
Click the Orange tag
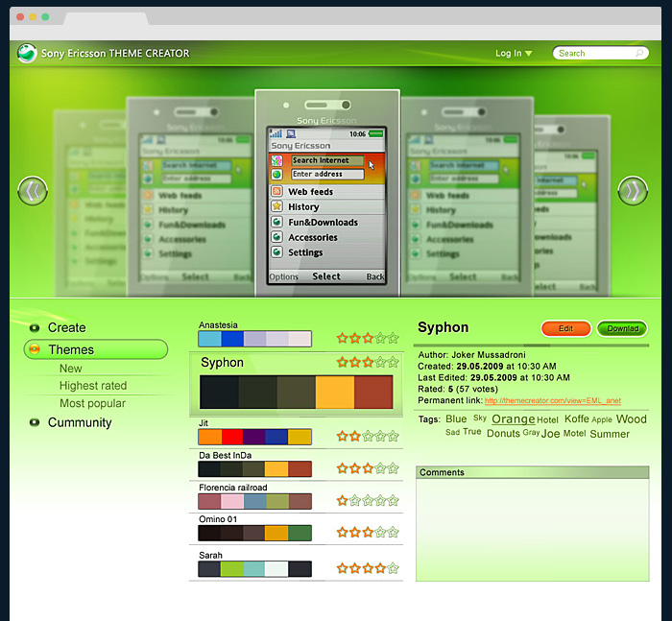513,418
